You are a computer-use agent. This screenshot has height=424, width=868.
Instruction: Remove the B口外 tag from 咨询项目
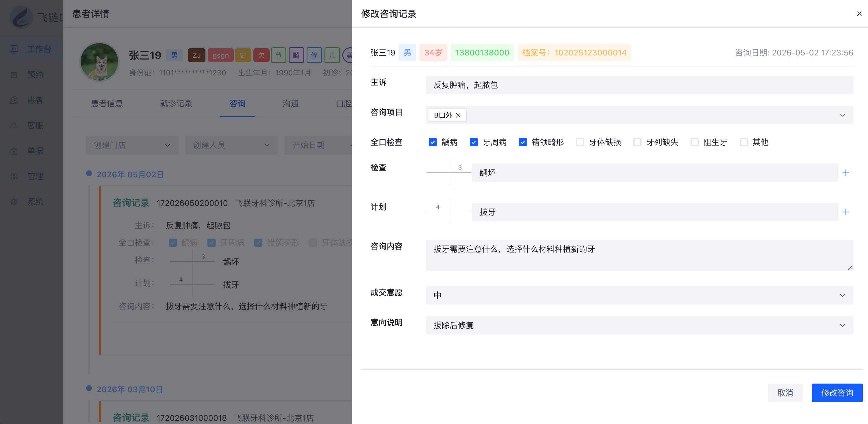pyautogui.click(x=458, y=115)
